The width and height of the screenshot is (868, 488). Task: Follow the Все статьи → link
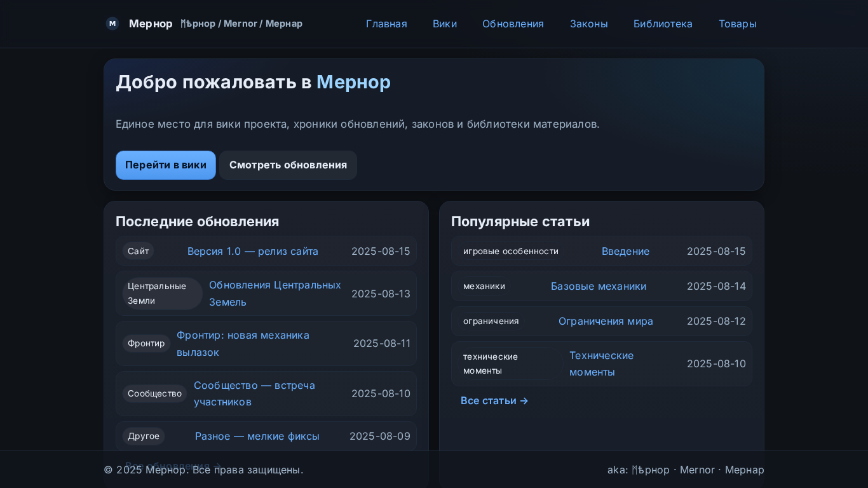tap(494, 400)
